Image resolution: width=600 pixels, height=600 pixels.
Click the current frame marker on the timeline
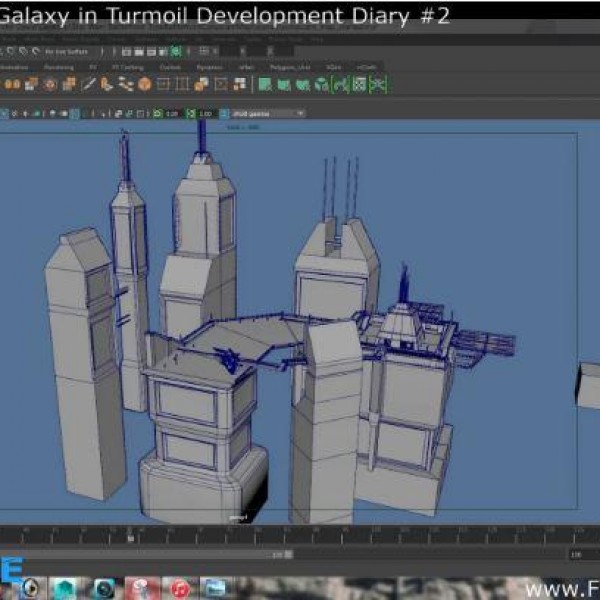(129, 537)
